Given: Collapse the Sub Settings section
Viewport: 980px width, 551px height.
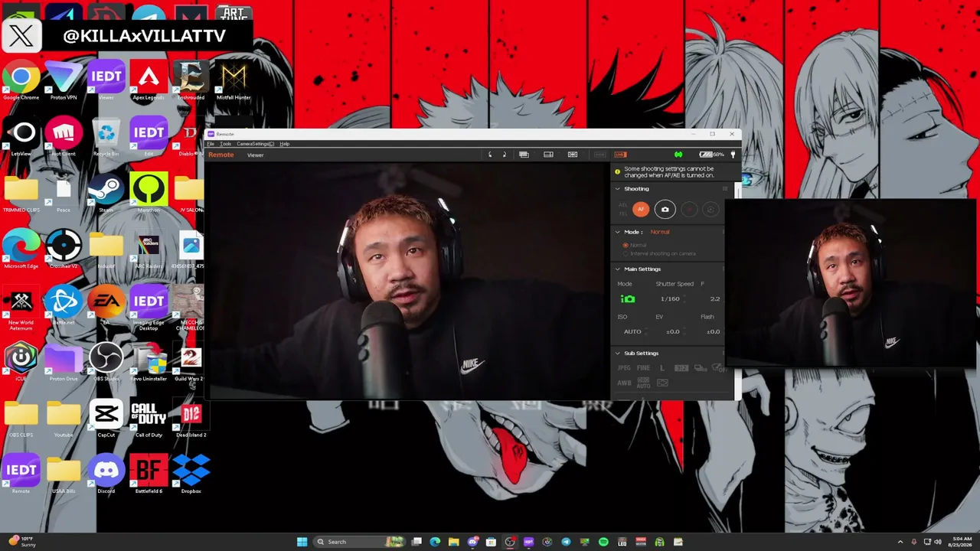Looking at the screenshot, I should [618, 354].
